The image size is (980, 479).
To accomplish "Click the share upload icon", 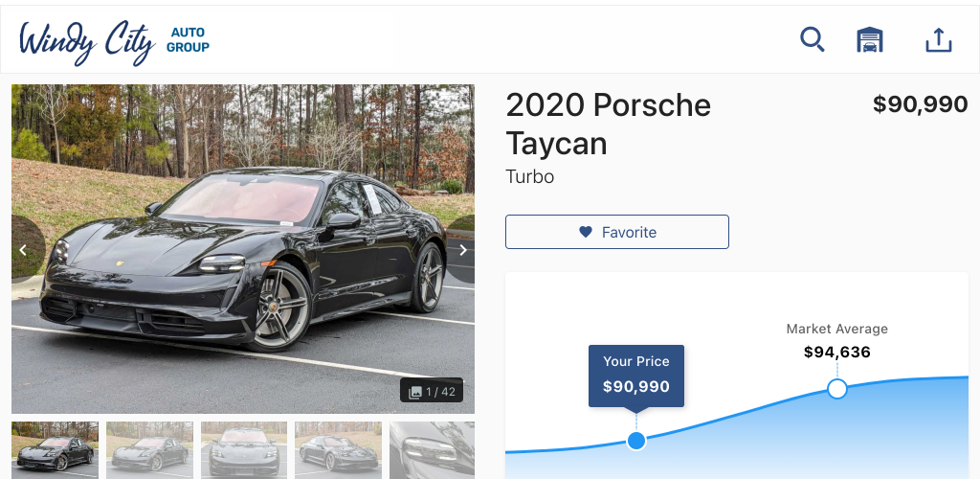I will coord(938,40).
